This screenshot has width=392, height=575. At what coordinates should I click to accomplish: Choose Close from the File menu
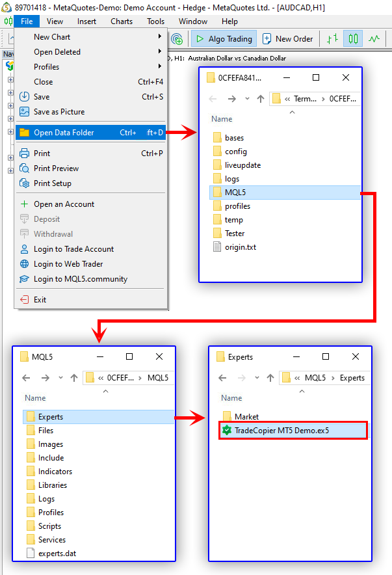(x=91, y=82)
